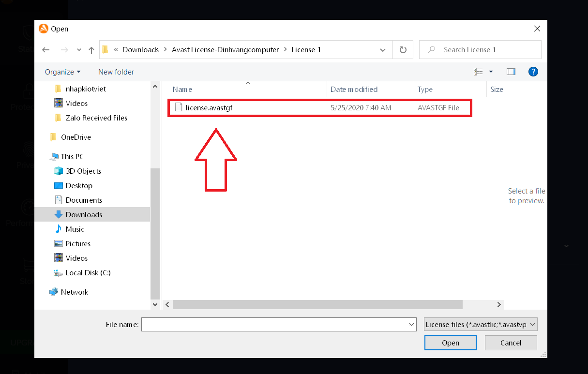Select Network in navigation pane
The height and width of the screenshot is (374, 588).
coord(75,292)
